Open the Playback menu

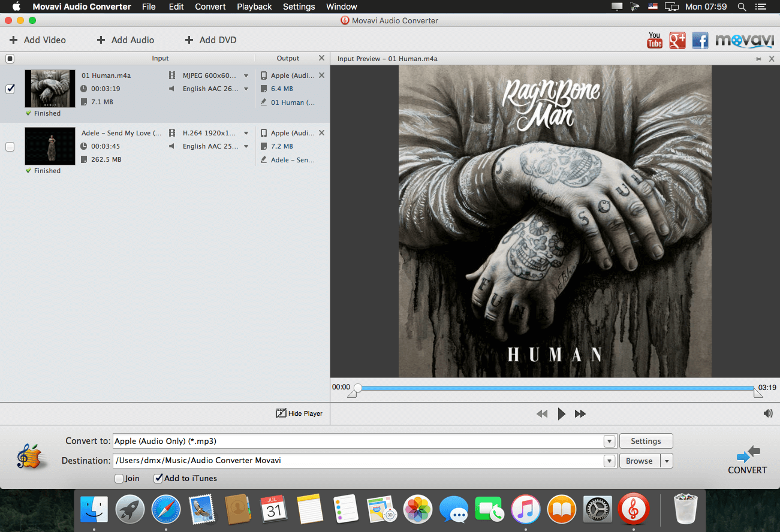coord(254,7)
